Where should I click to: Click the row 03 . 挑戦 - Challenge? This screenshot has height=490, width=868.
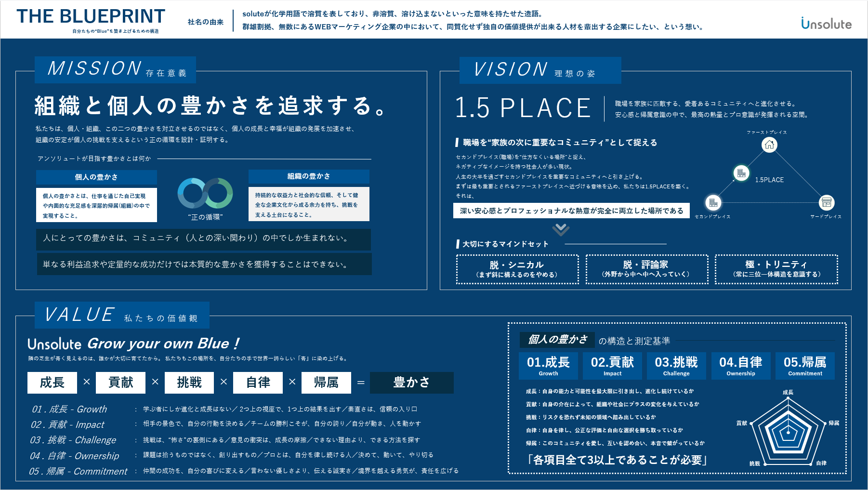point(225,440)
